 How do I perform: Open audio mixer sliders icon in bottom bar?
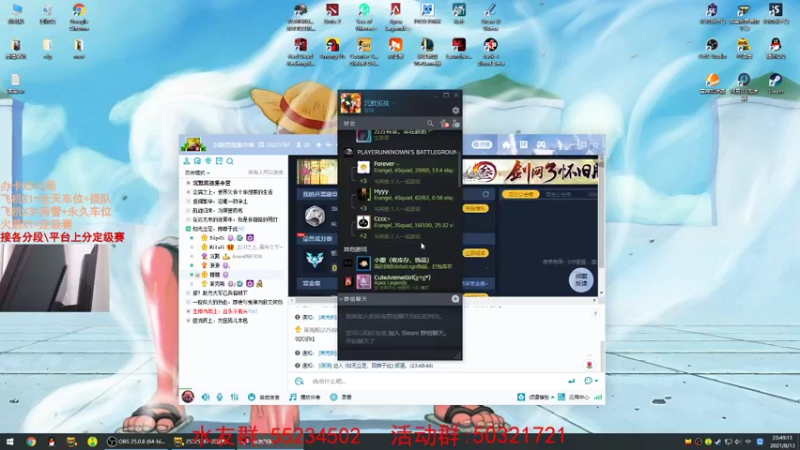coord(234,397)
